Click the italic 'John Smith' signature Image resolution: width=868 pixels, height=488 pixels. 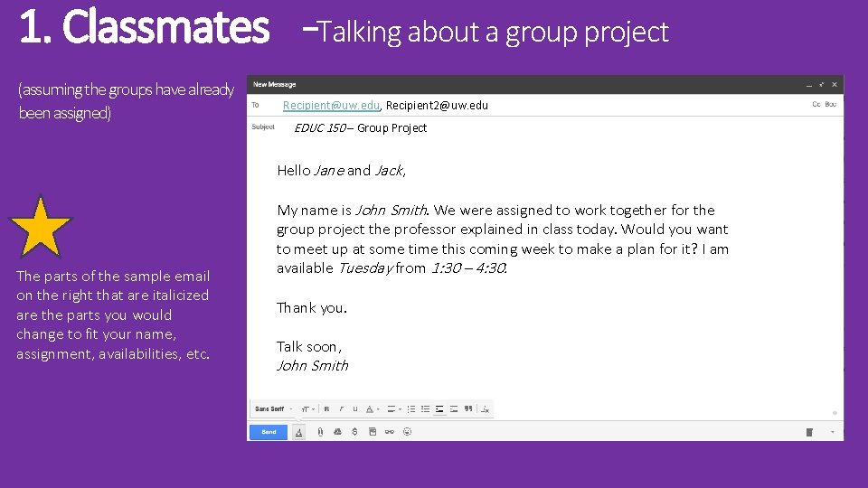click(x=312, y=366)
